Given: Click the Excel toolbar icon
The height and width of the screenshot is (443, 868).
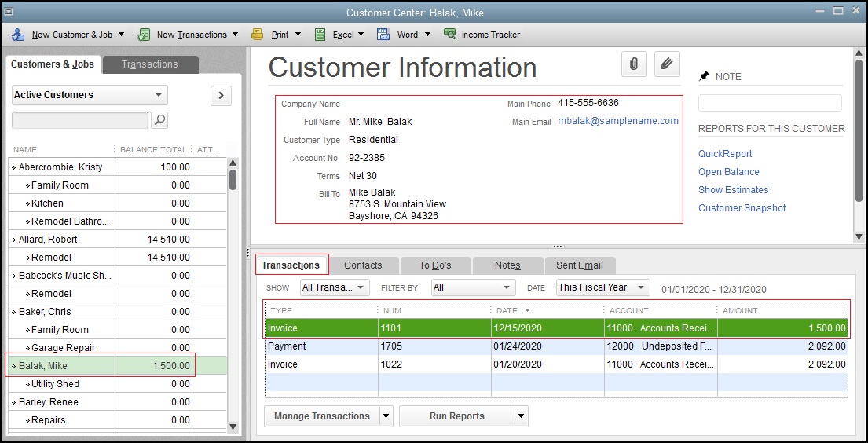Looking at the screenshot, I should (320, 35).
